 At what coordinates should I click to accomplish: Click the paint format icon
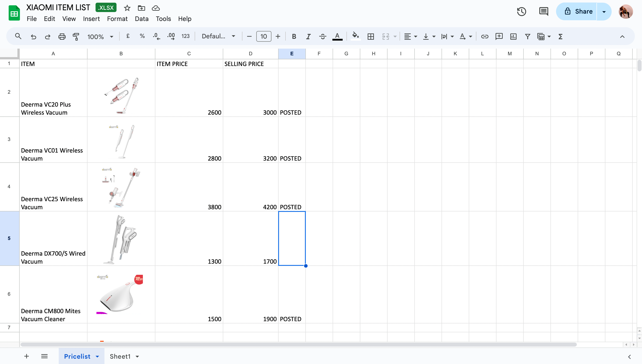[76, 37]
